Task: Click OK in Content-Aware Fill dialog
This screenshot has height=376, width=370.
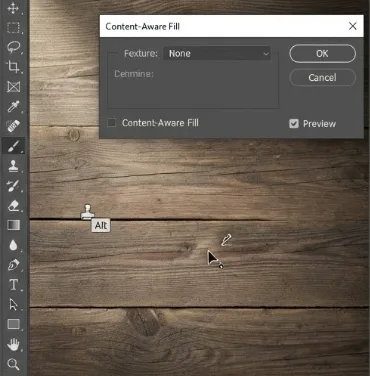Action: pyautogui.click(x=322, y=53)
